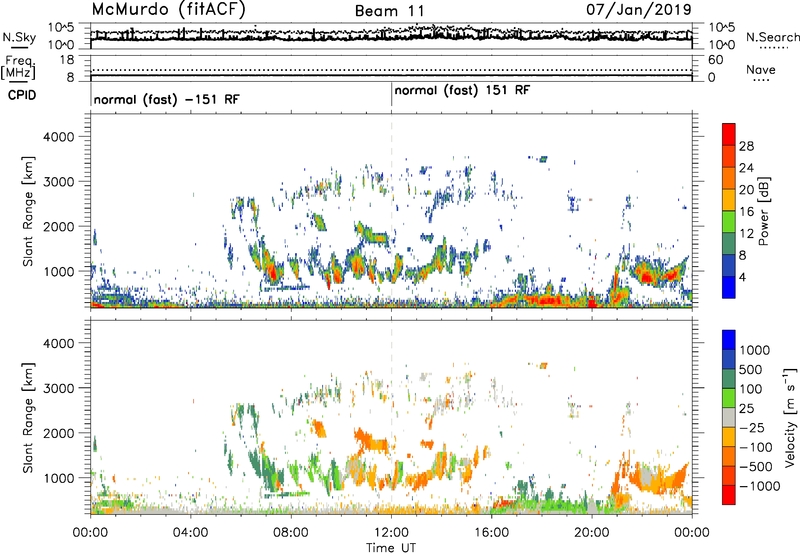
Task: Click the noise trace in the N.Sky panel
Action: [391, 36]
